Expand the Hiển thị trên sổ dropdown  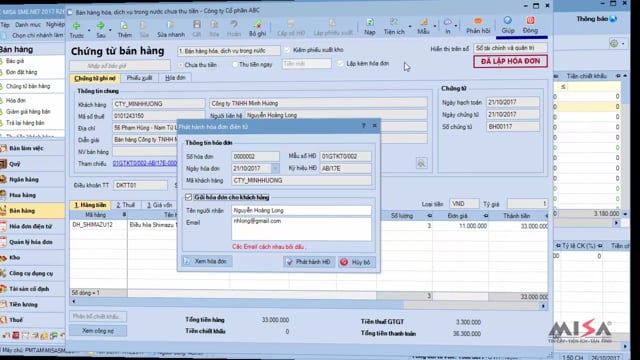[x=510, y=48]
